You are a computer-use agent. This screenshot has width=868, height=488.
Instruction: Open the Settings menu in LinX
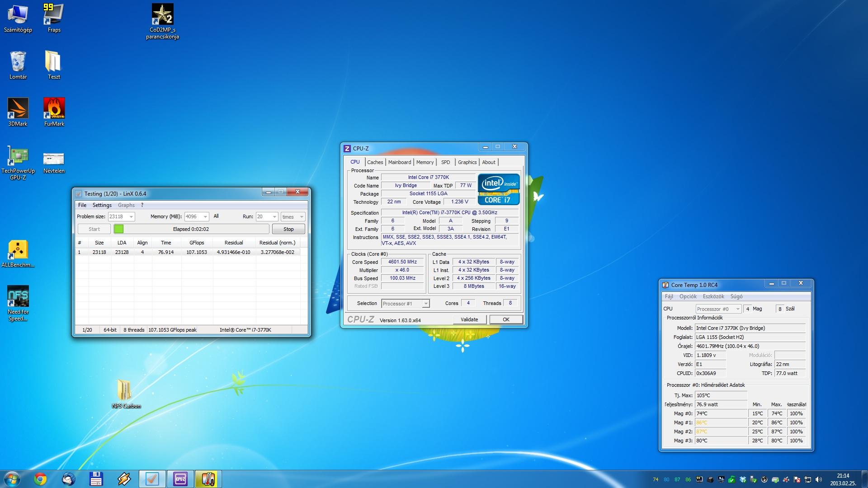point(102,205)
